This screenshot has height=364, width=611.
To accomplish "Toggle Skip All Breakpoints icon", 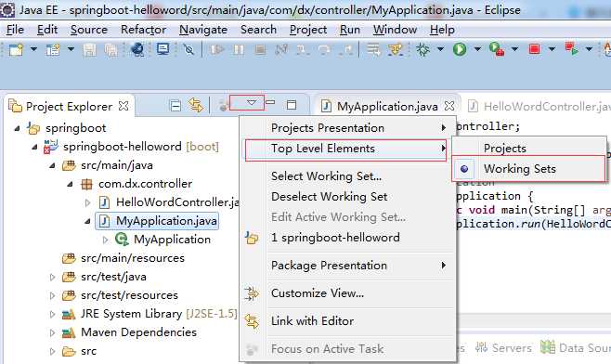I will pyautogui.click(x=188, y=49).
